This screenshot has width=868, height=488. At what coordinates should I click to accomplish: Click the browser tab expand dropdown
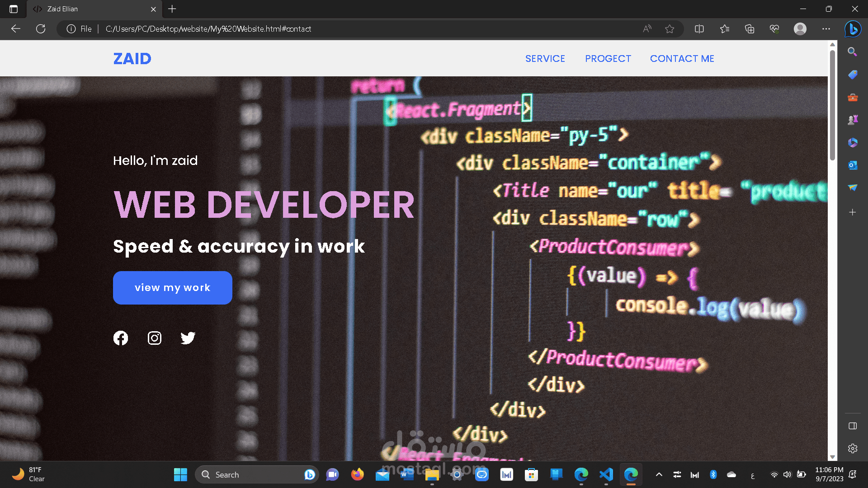(13, 9)
